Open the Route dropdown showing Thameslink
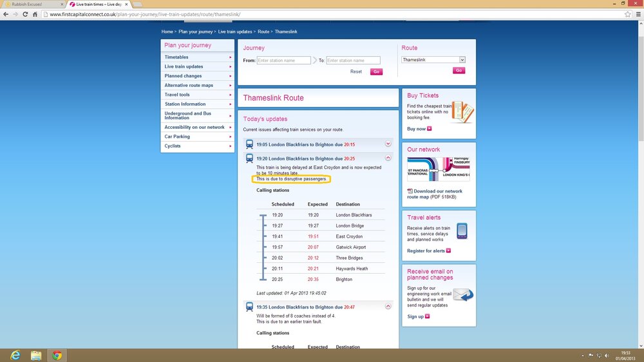 433,60
